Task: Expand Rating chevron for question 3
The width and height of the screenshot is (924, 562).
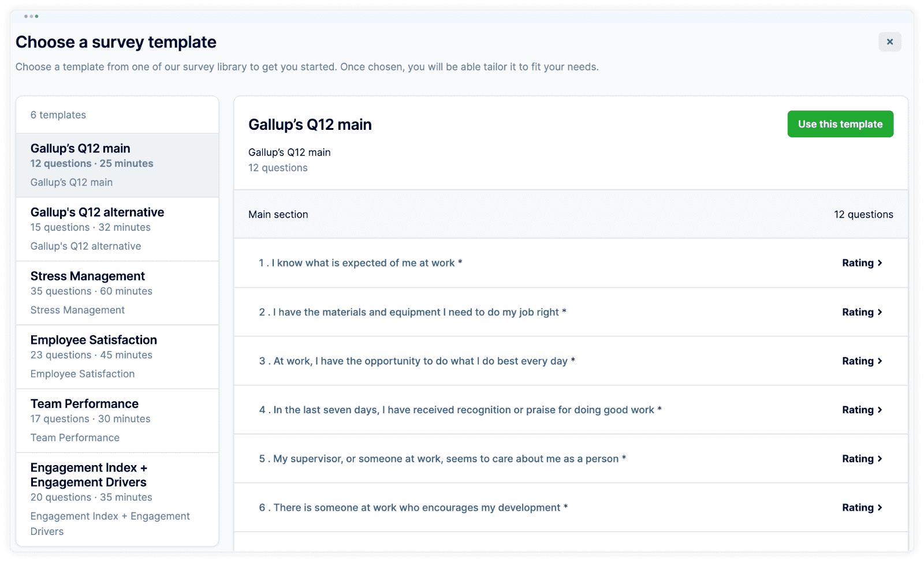Action: point(880,361)
